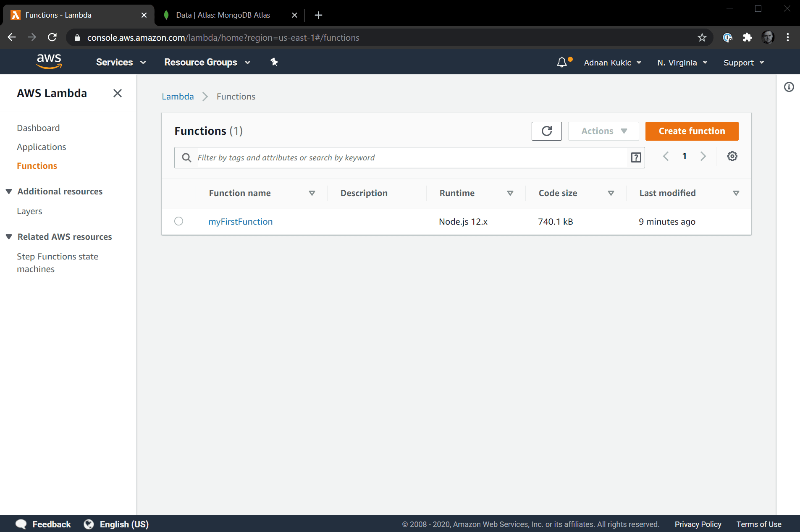Open the N. Virginia region dropdown
The image size is (800, 532).
(682, 63)
